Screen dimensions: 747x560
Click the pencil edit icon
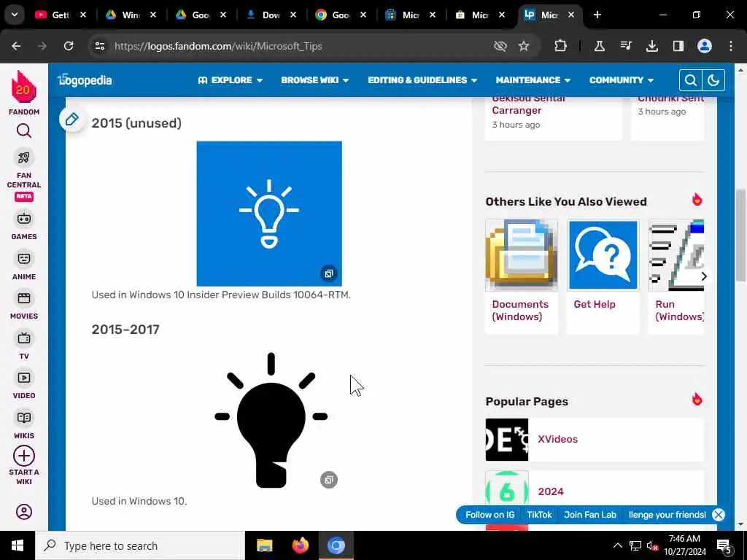pos(72,119)
